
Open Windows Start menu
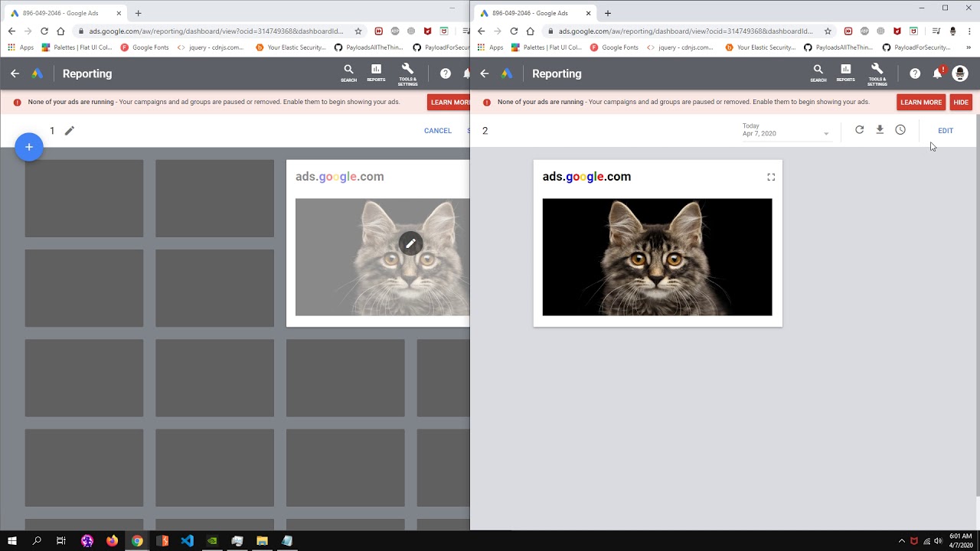tap(12, 541)
